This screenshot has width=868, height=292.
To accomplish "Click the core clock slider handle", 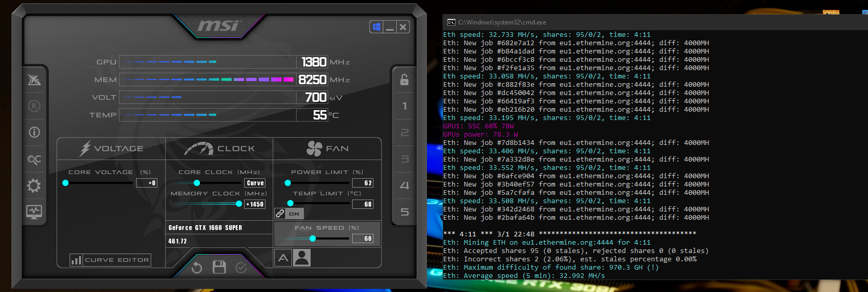I will click(x=197, y=183).
